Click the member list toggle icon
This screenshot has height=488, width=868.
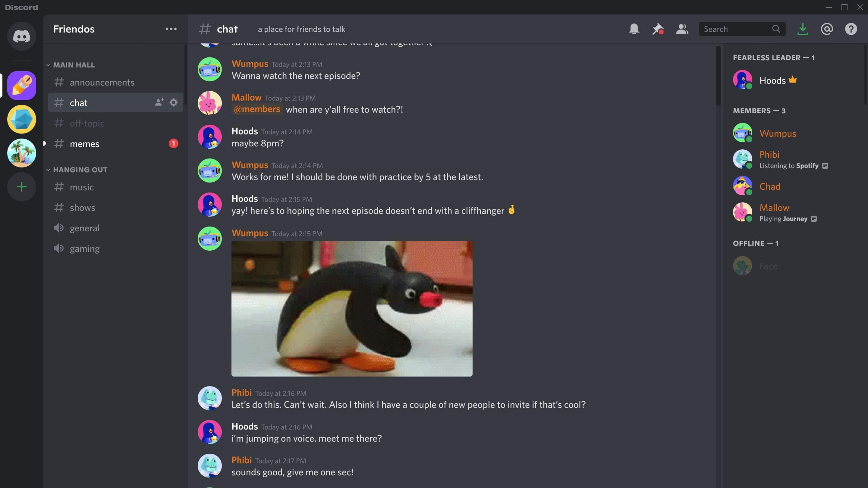681,29
